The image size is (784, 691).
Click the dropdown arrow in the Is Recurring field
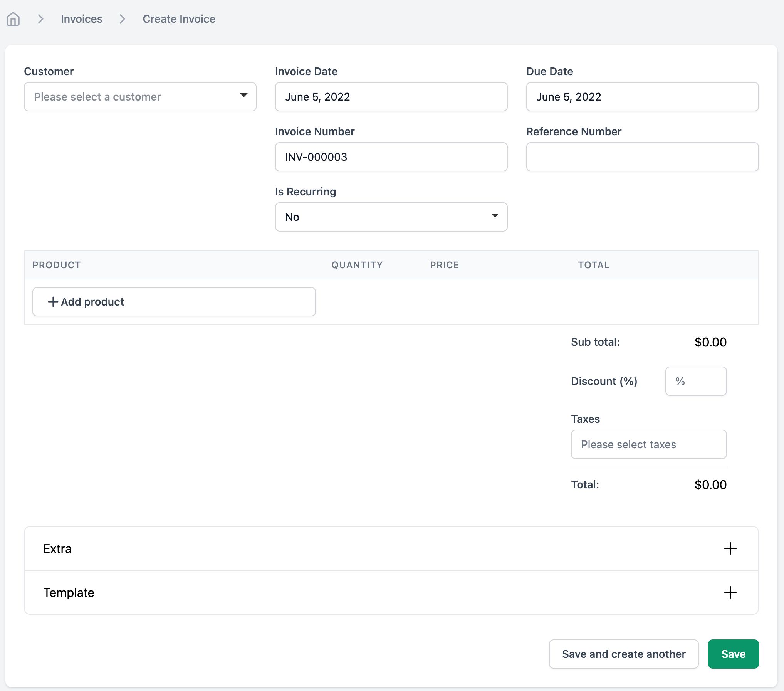(495, 217)
